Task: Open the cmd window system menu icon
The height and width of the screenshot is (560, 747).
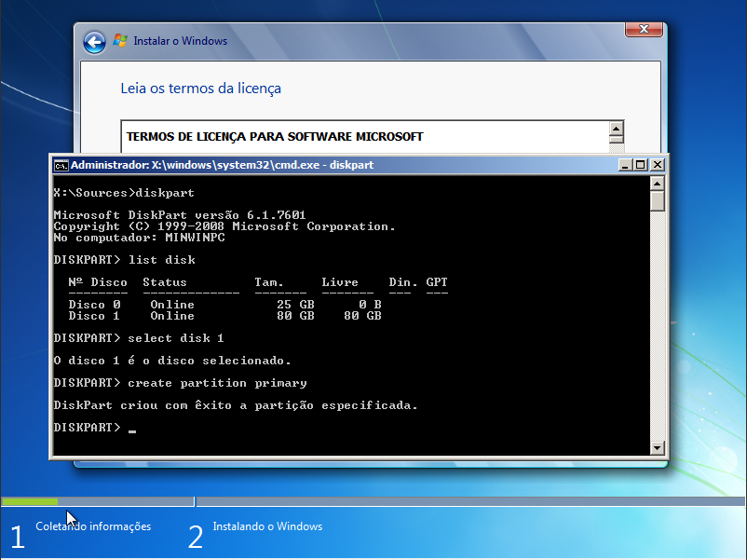Action: [61, 165]
